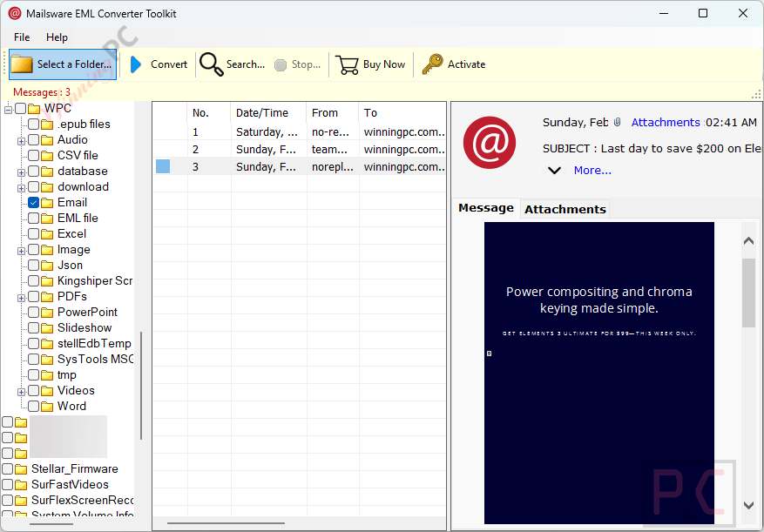Screen dimensions: 764x532
Task: Click the Date/Time column header
Action: (x=269, y=113)
